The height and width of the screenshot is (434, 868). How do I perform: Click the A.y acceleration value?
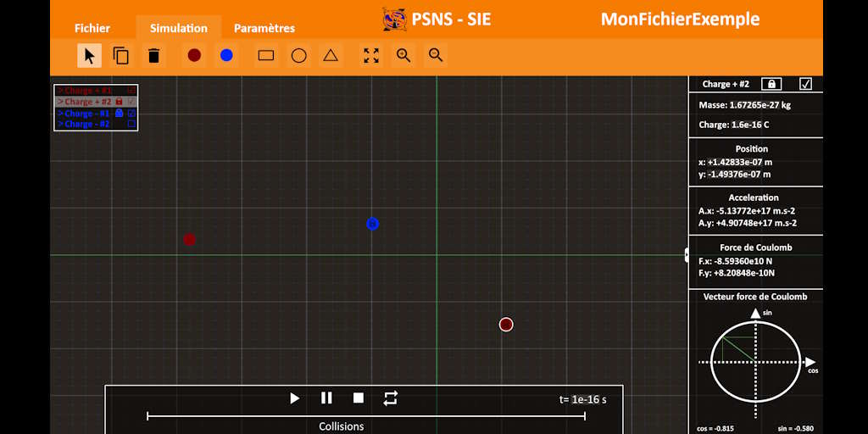click(x=757, y=223)
